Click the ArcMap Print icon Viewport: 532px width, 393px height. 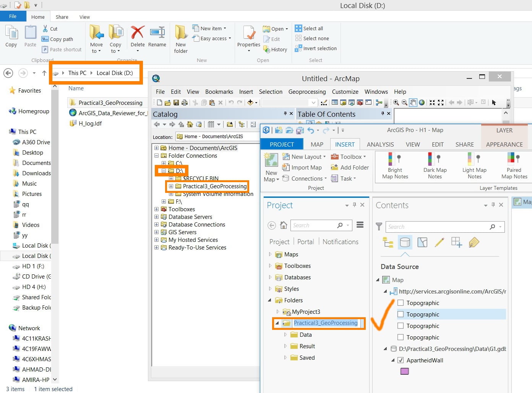coord(185,103)
